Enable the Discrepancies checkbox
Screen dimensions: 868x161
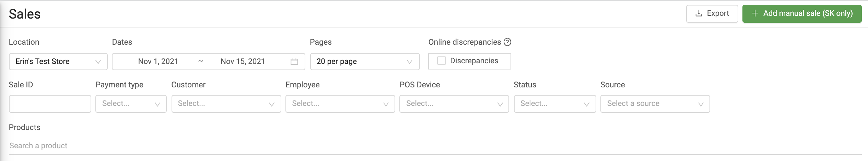click(442, 61)
